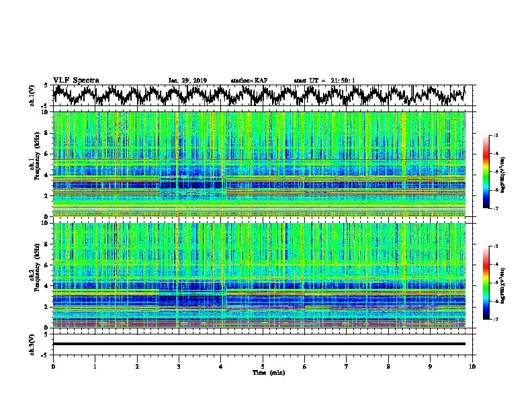Click the "Time (min)" axis label

[269, 373]
